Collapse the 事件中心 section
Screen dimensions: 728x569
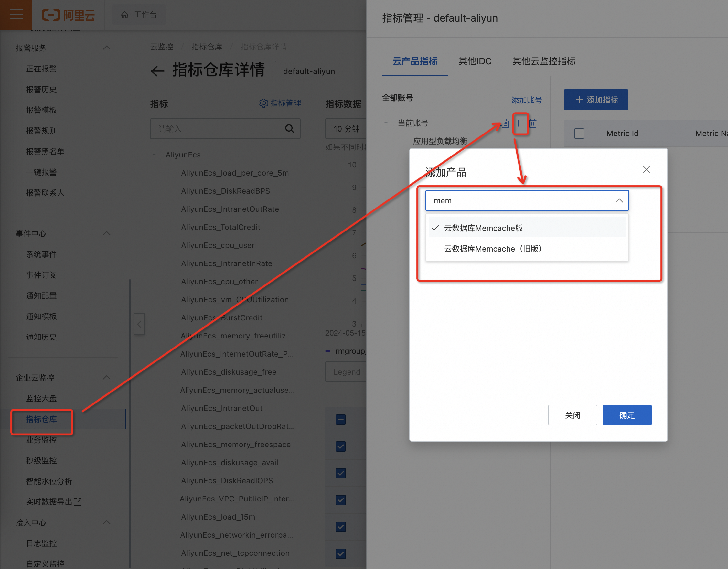pyautogui.click(x=107, y=233)
